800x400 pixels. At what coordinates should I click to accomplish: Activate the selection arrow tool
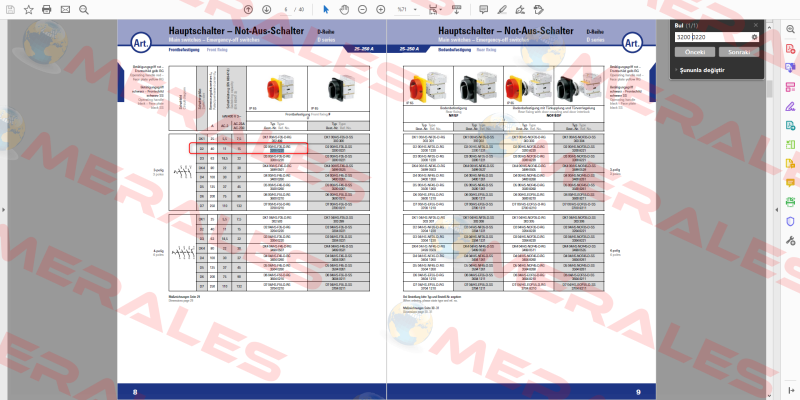click(326, 9)
